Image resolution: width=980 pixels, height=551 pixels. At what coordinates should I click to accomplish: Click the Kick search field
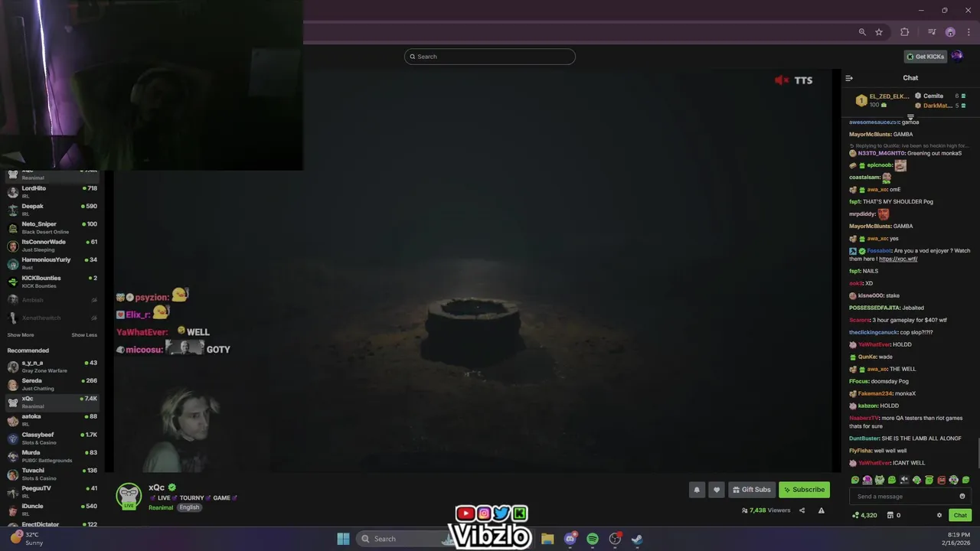pos(490,57)
